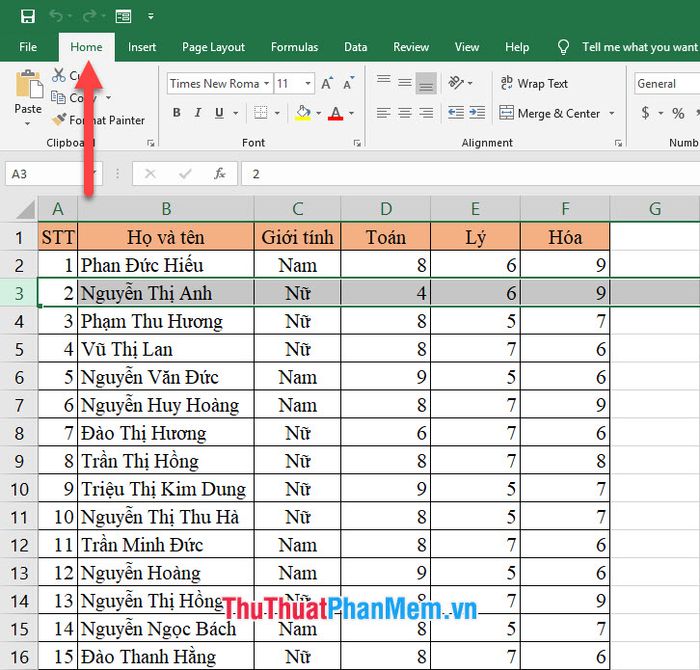The image size is (700, 670).
Task: Expand Merge & Center options arrow
Action: (612, 113)
